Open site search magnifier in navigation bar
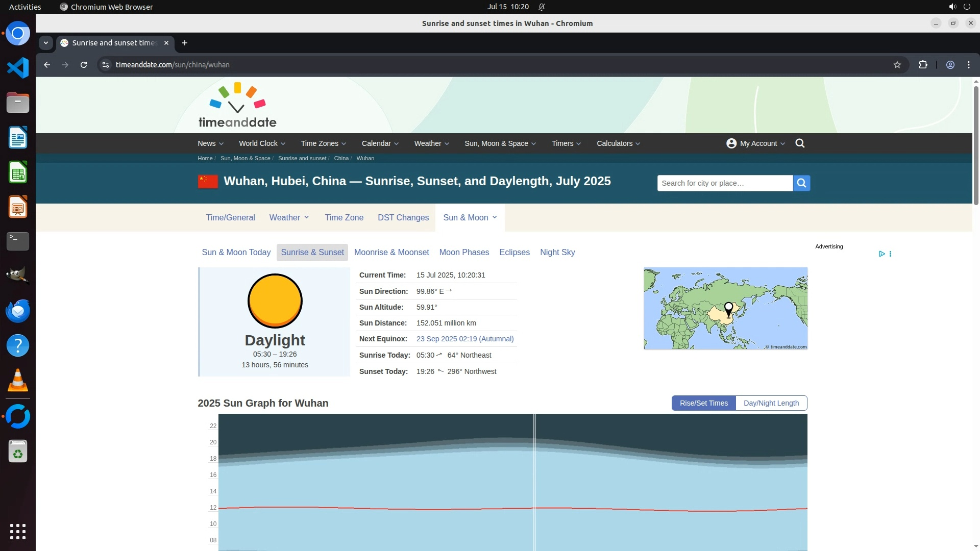The height and width of the screenshot is (551, 980). [800, 143]
